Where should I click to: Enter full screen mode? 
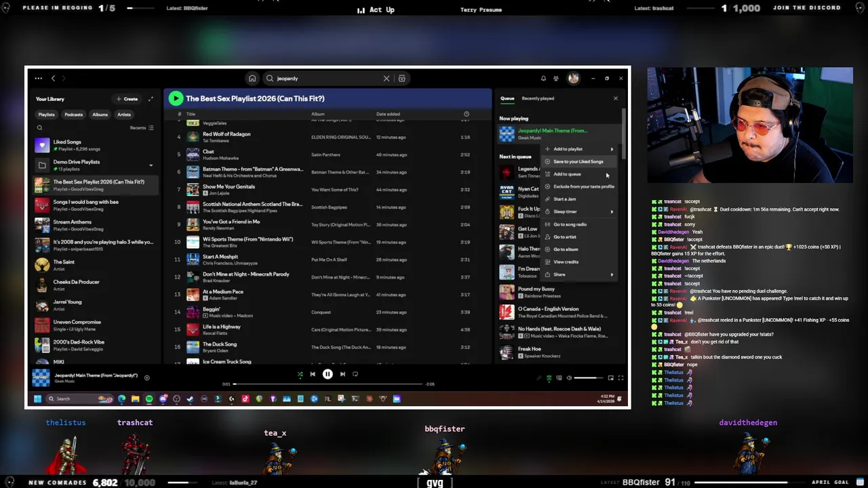620,378
